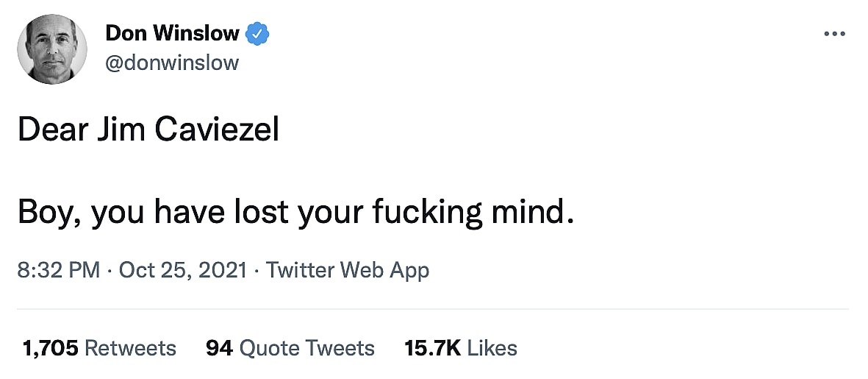
Task: Open the three-dot more options menu
Action: [835, 35]
